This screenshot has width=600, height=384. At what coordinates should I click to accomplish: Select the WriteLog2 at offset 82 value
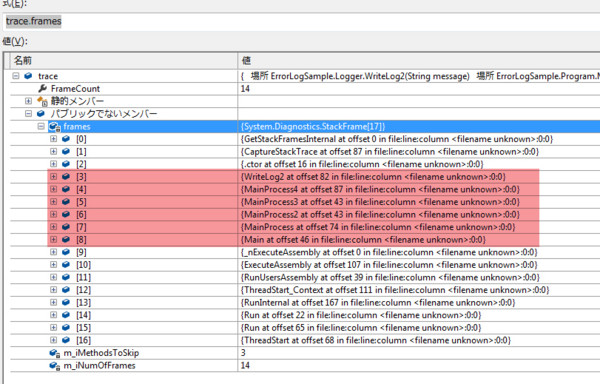(373, 177)
